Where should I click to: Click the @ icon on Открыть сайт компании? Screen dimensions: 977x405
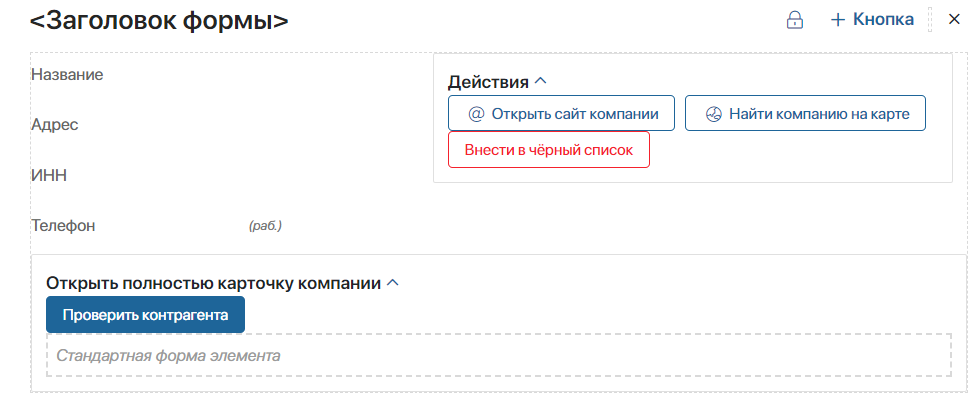coord(476,114)
